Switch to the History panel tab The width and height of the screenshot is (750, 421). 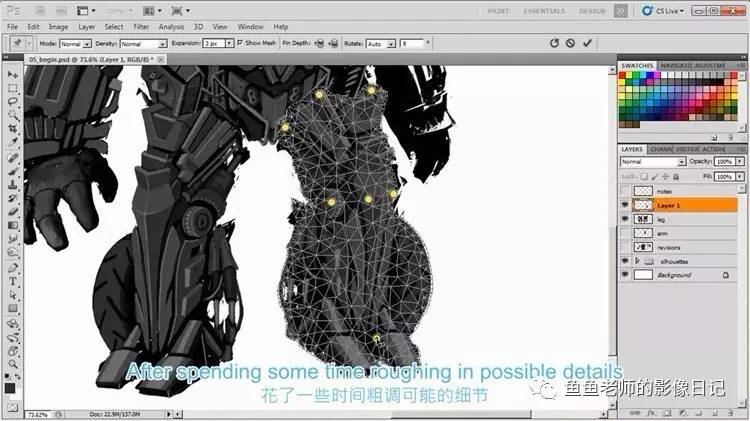tap(688, 149)
